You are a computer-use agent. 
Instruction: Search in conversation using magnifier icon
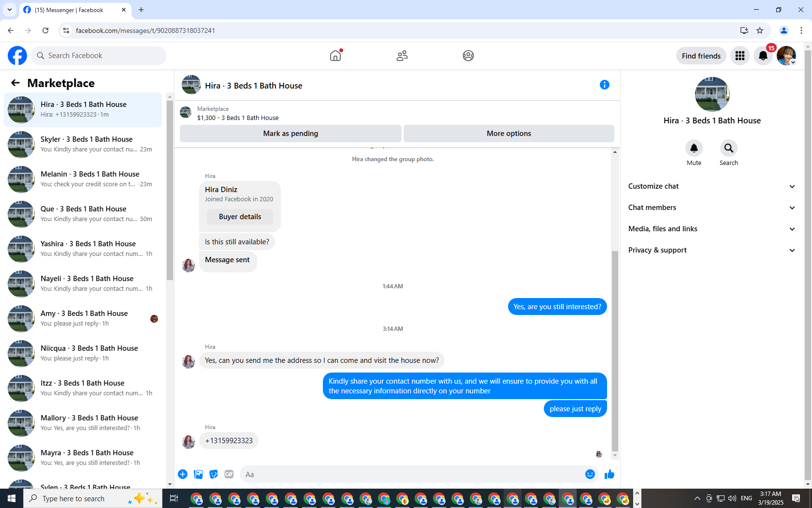pos(729,148)
